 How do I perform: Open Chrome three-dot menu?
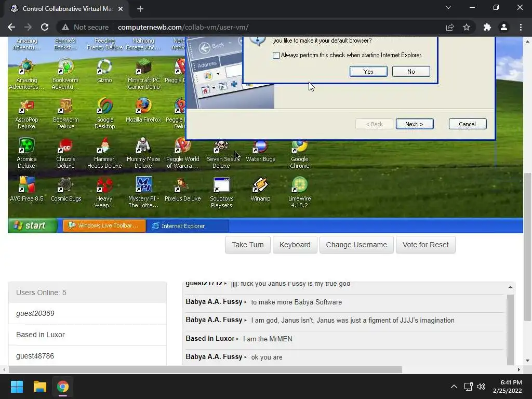pyautogui.click(x=521, y=27)
